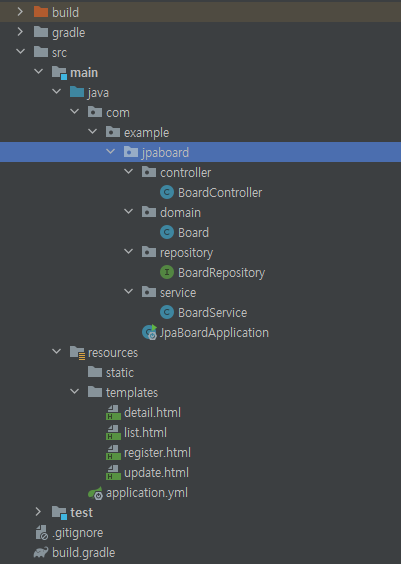This screenshot has width=401, height=564.
Task: Click the resources root folder icon
Action: pos(77,352)
